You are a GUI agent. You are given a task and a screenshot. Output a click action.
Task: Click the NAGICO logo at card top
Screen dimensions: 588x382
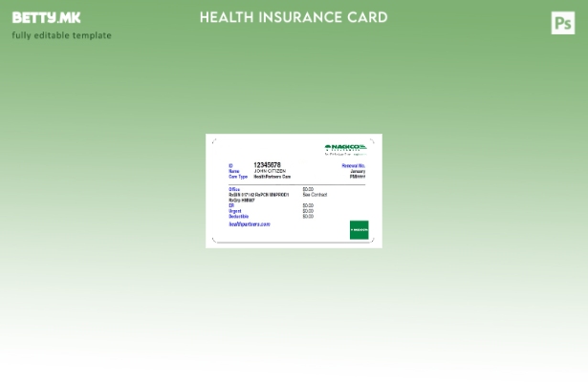(345, 148)
